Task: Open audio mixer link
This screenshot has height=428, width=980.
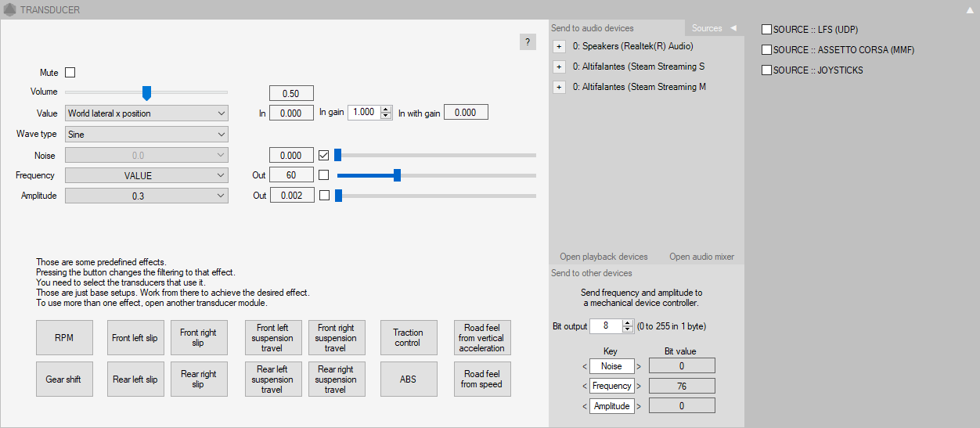Action: (x=701, y=257)
